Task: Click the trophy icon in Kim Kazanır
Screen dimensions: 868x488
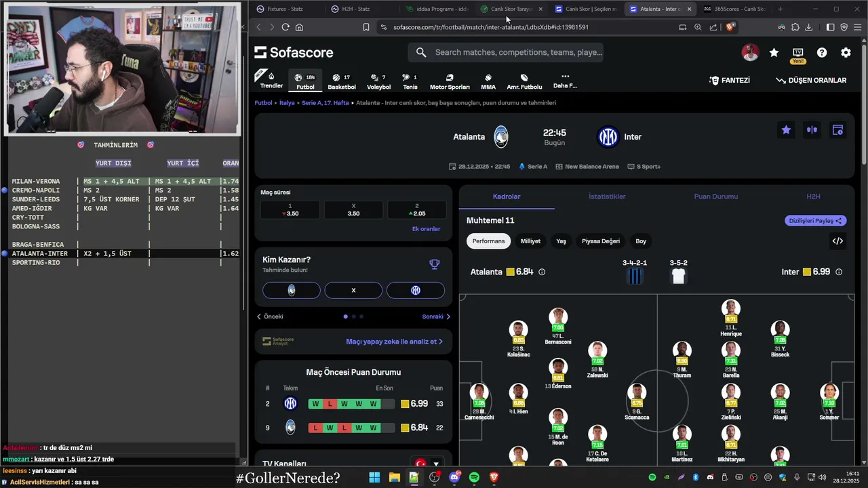Action: point(435,264)
